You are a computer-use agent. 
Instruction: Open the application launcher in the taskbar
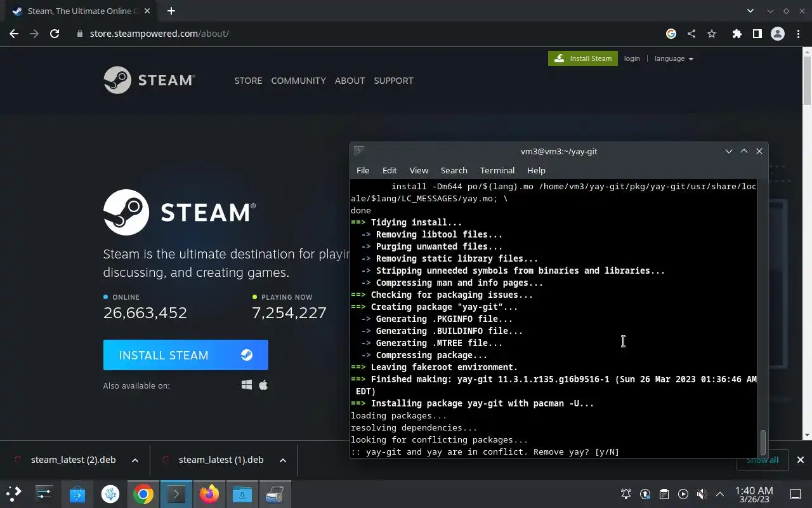[14, 493]
